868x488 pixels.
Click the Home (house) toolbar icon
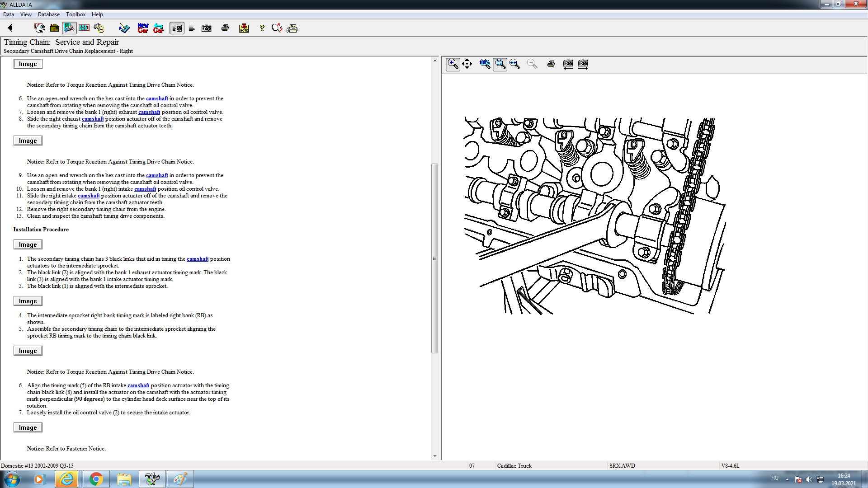[x=54, y=28]
